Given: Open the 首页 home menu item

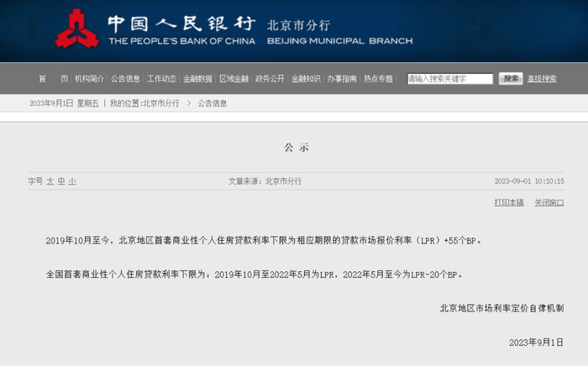Looking at the screenshot, I should [x=53, y=79].
